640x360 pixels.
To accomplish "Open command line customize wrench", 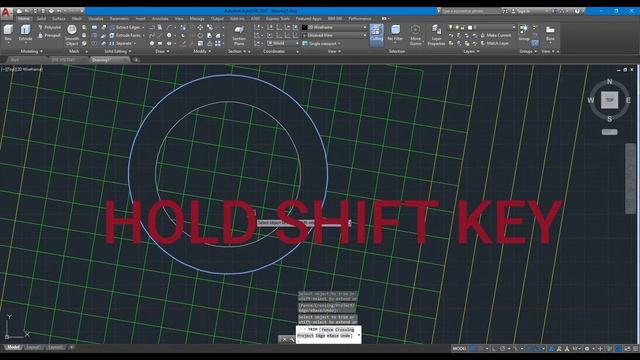I will coord(291,340).
